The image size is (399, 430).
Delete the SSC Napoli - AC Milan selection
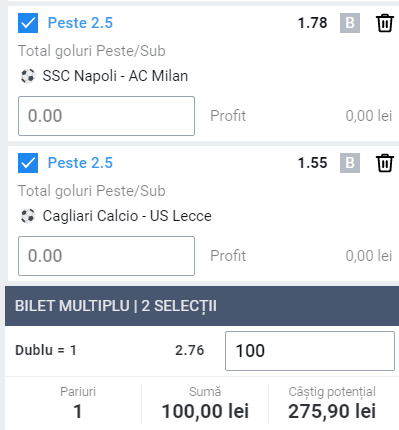(385, 23)
